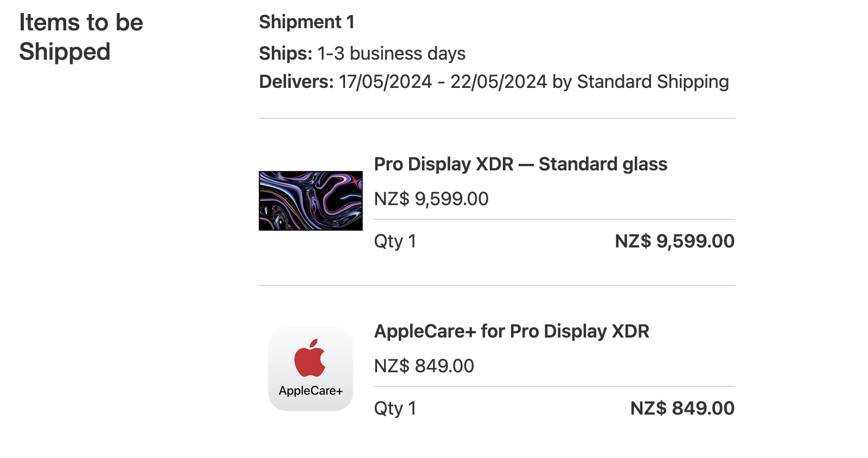Screen dimensions: 868x458
Task: Select the Shipment 1 heading
Action: click(x=307, y=22)
